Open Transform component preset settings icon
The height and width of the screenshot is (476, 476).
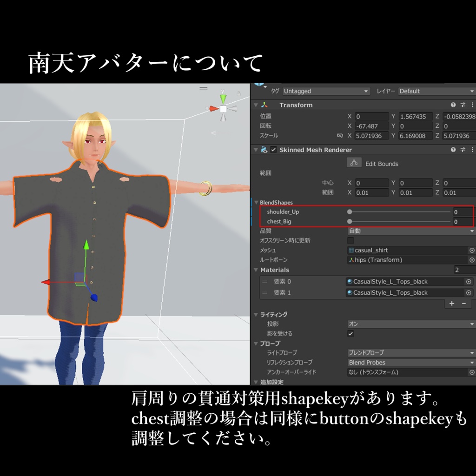coord(463,105)
